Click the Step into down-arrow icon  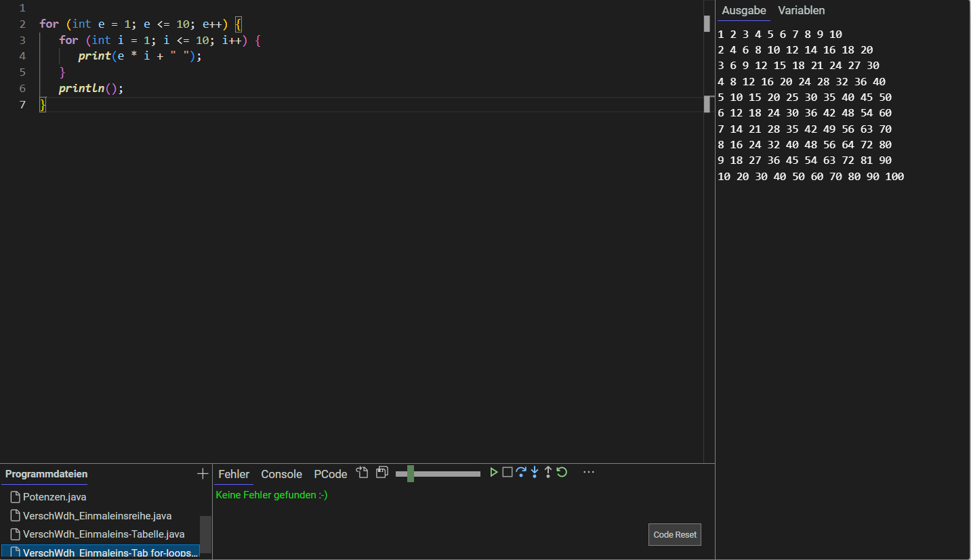point(535,472)
